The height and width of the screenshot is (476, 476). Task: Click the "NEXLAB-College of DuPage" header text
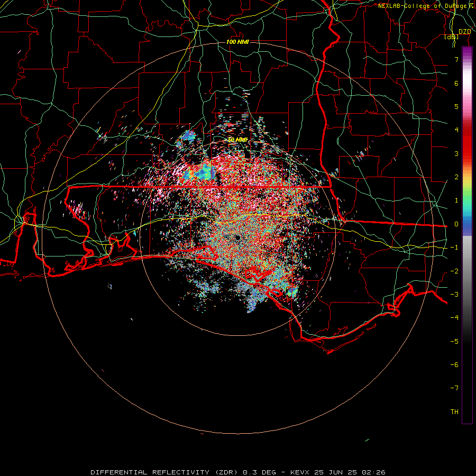tap(423, 6)
